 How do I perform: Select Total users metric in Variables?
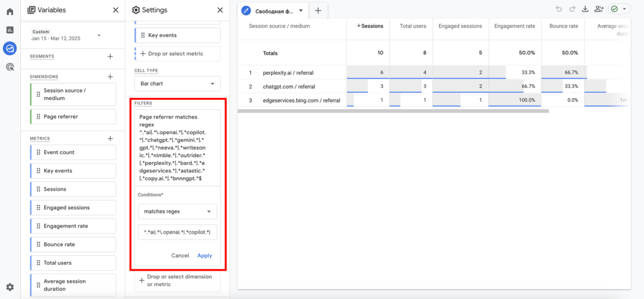click(x=73, y=263)
